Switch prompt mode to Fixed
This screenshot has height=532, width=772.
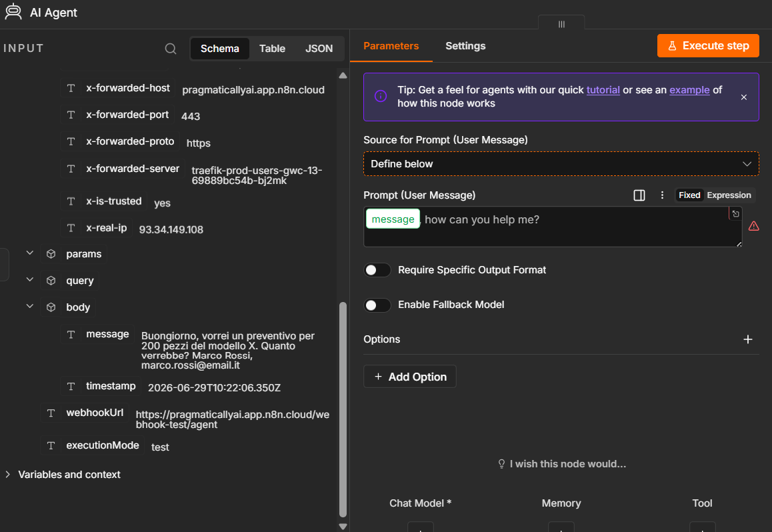click(689, 195)
